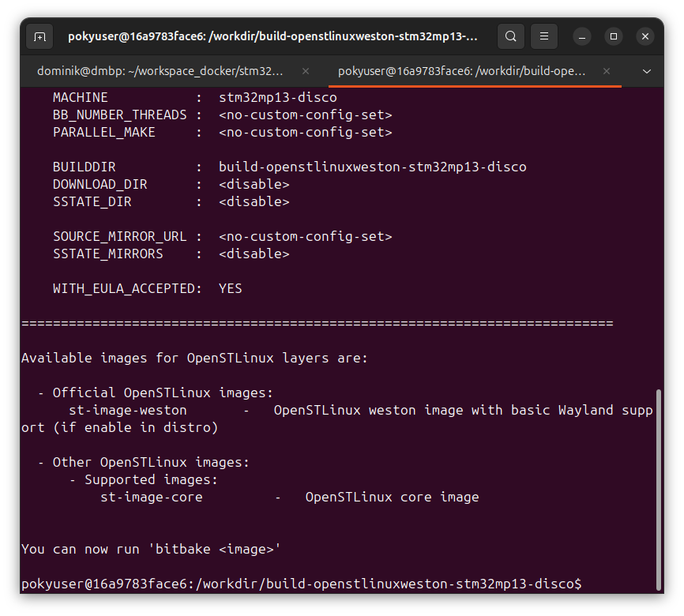
Task: Click the shell prompt at bottom
Action: point(302,584)
